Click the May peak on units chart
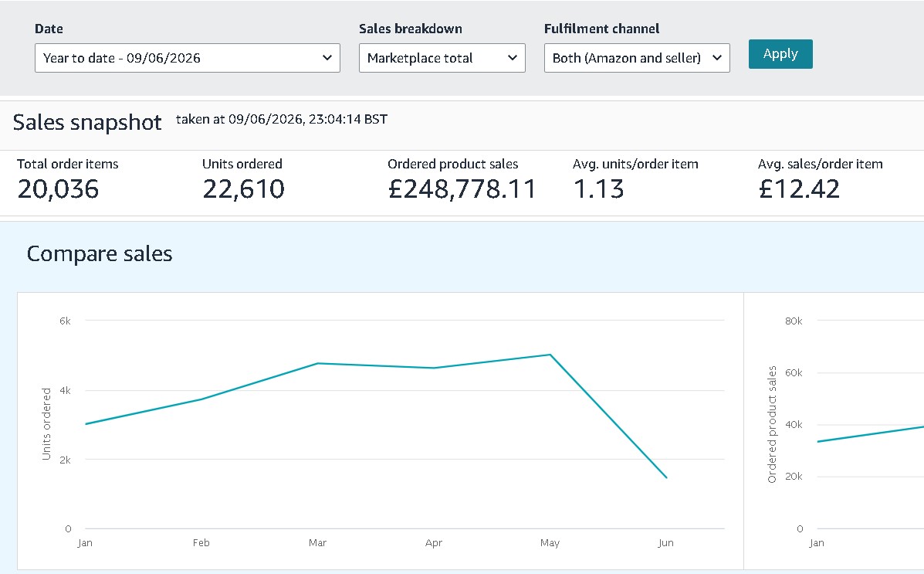The image size is (924, 574). pyautogui.click(x=550, y=355)
